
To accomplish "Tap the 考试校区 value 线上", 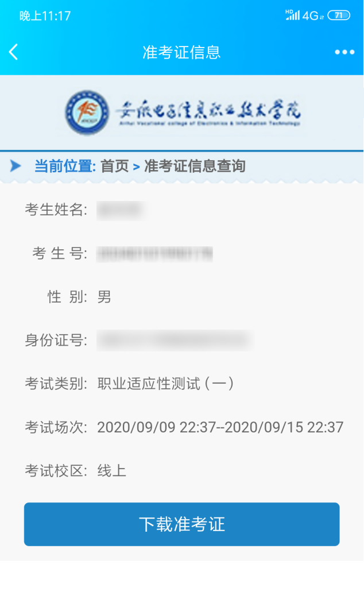I will pos(112,471).
